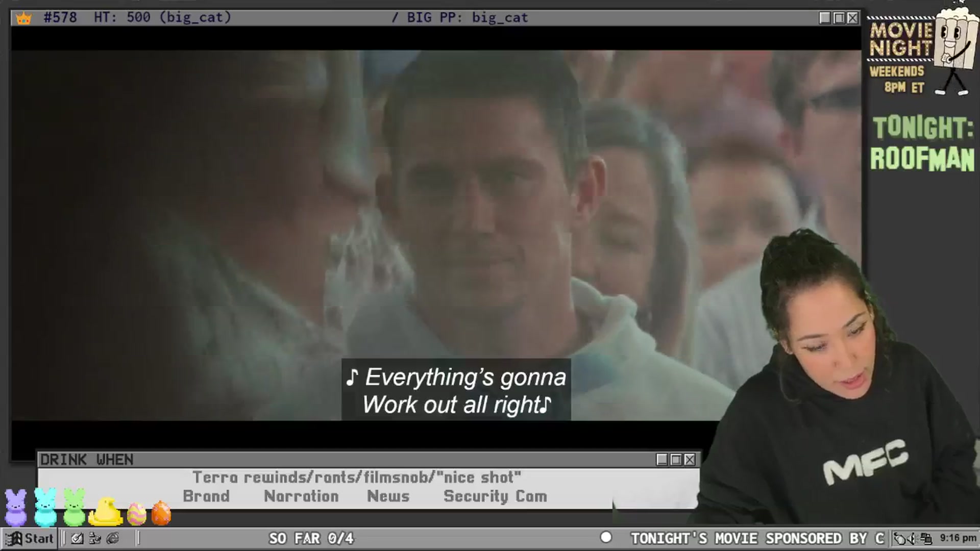
Task: Open the Start menu button
Action: click(x=29, y=538)
